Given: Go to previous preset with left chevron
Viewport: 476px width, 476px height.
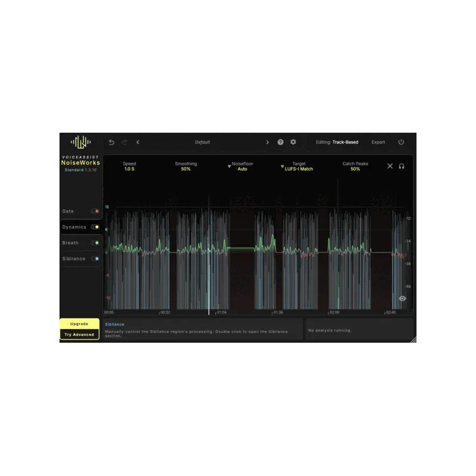Looking at the screenshot, I should click(138, 142).
